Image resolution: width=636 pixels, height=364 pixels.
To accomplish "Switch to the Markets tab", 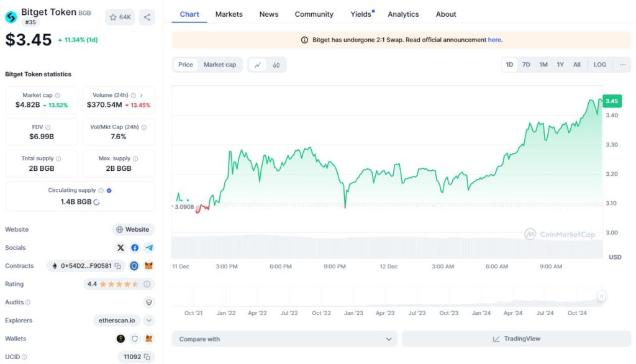I will coord(229,14).
